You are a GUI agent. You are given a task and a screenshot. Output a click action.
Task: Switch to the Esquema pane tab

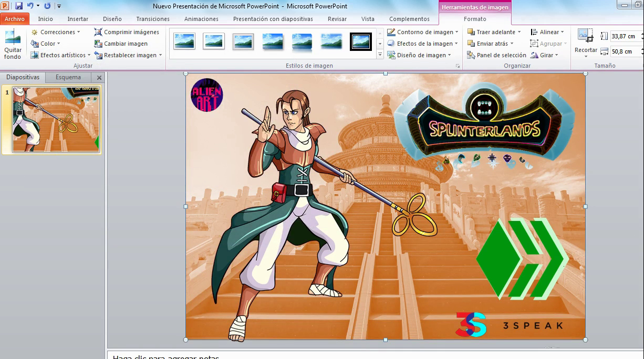pyautogui.click(x=68, y=77)
